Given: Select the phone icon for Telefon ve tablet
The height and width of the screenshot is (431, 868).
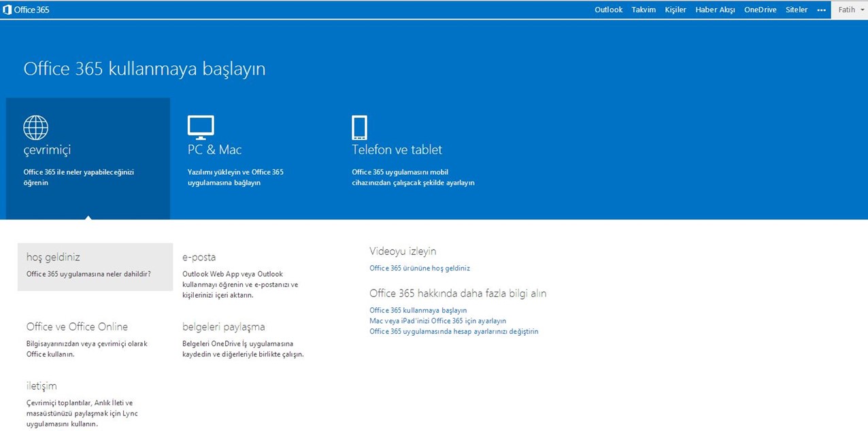Looking at the screenshot, I should click(x=359, y=127).
